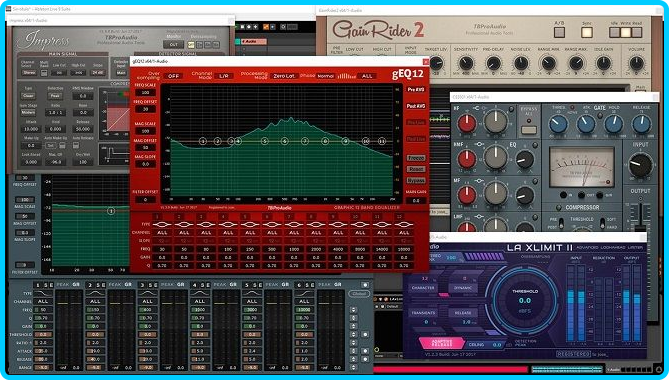Open Channel Mode L/R dropdown in gEQ12
This screenshot has height=380, width=669.
[x=224, y=76]
